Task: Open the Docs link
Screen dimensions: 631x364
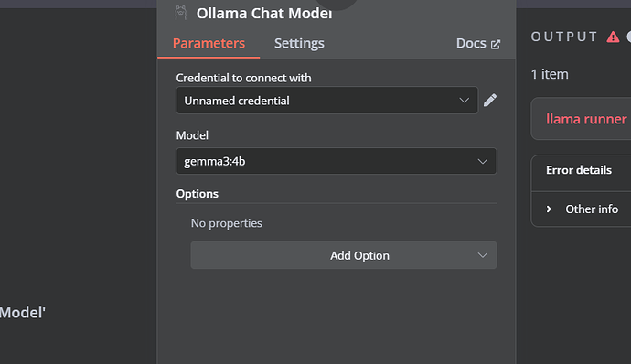Action: 471,44
